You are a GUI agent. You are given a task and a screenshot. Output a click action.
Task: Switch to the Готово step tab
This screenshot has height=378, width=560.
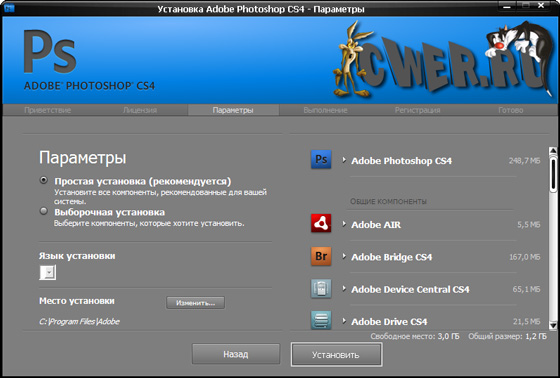pyautogui.click(x=511, y=110)
